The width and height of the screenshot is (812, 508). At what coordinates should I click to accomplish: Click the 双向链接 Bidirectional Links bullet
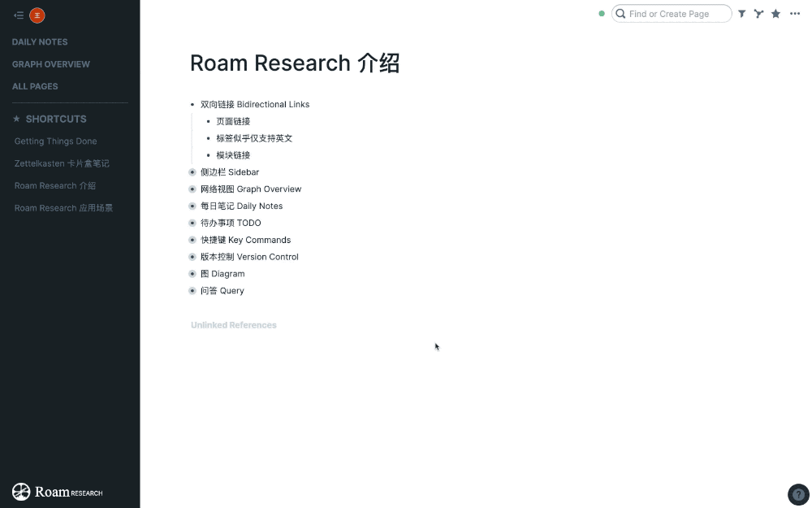tap(192, 105)
